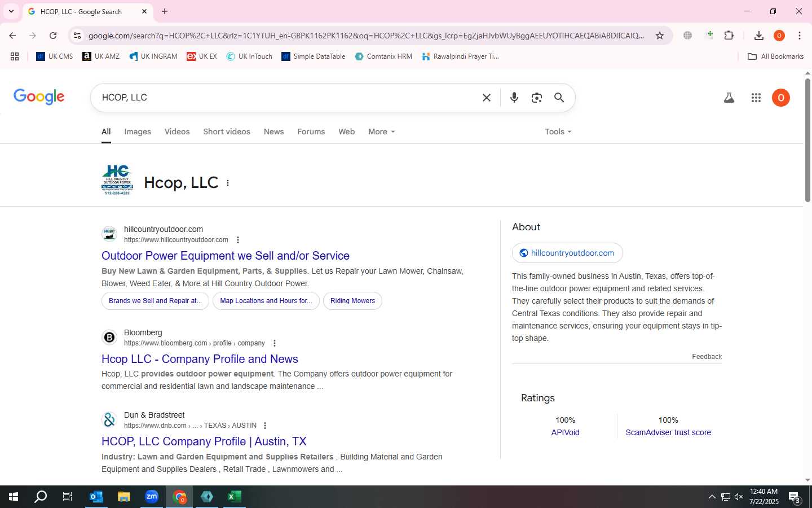Open the bookmark apps grid icon
812x508 pixels.
coord(15,56)
